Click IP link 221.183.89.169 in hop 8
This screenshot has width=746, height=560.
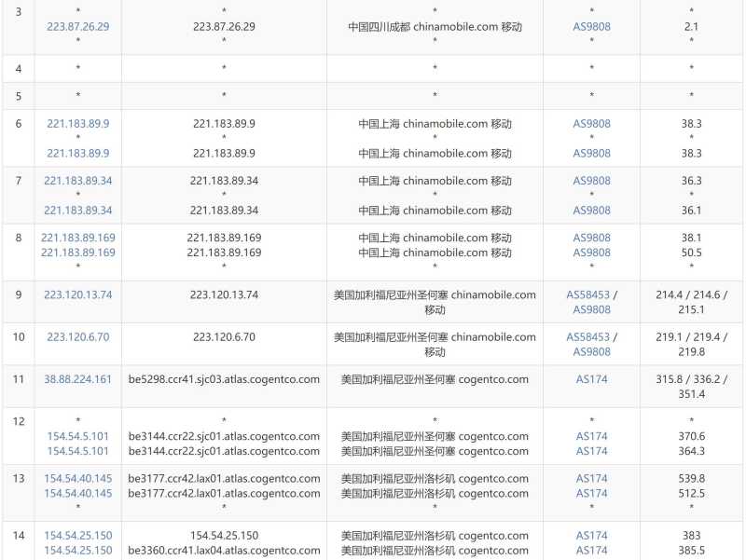point(77,238)
